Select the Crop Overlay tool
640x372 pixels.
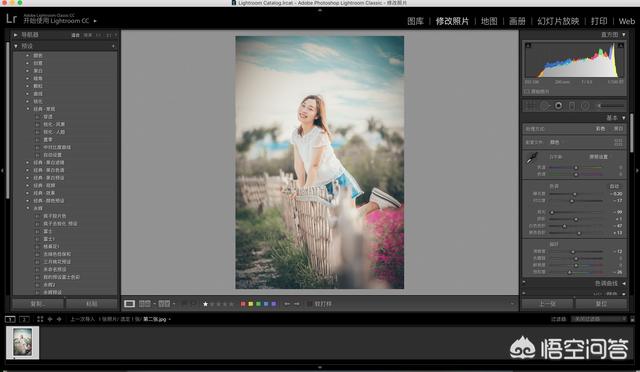click(x=530, y=106)
